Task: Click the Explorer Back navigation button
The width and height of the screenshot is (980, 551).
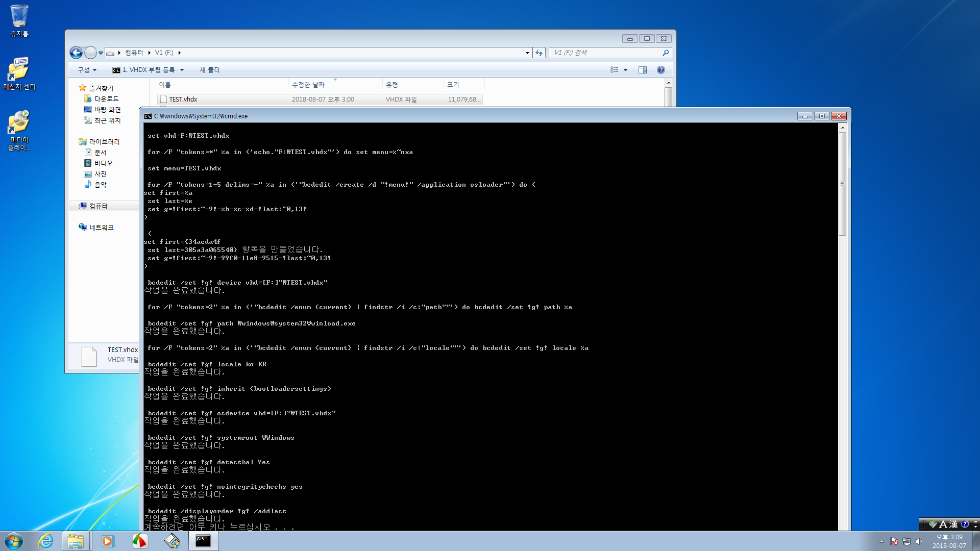Action: click(76, 53)
